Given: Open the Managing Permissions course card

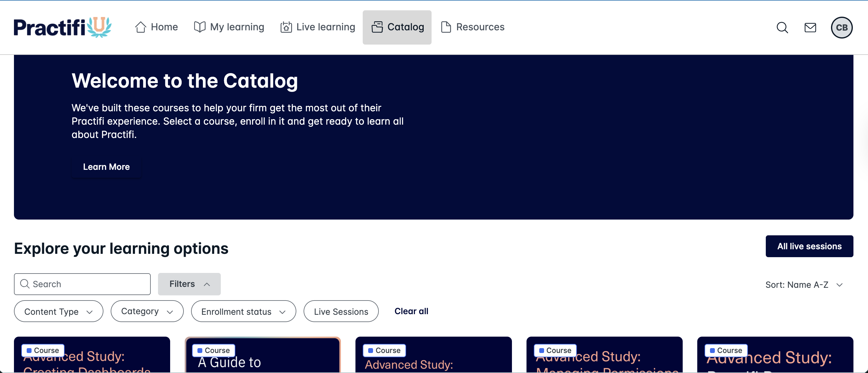Looking at the screenshot, I should pyautogui.click(x=604, y=355).
